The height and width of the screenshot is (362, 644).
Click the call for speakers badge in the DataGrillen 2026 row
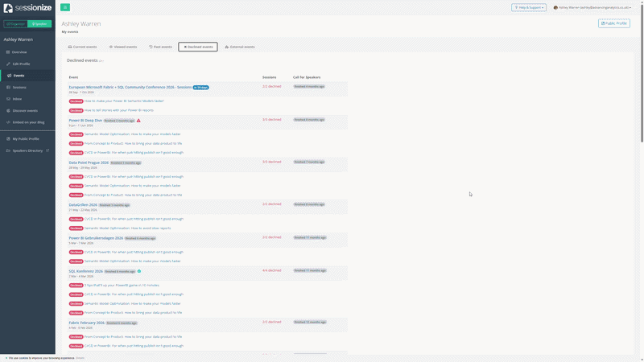pos(309,204)
